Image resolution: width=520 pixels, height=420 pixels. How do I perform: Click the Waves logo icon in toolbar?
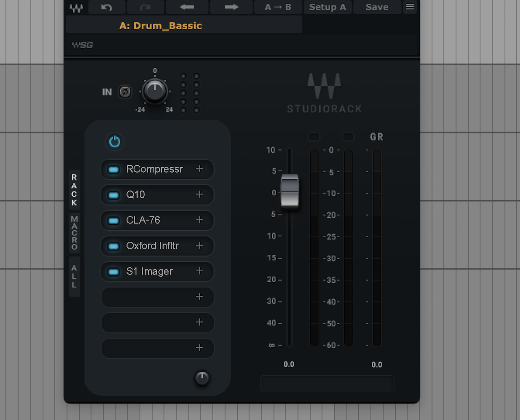tap(76, 8)
